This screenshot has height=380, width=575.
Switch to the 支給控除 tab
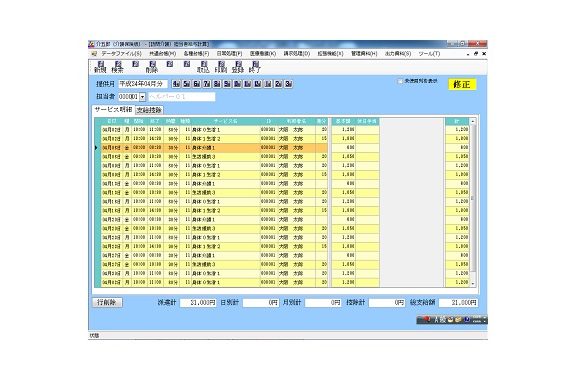click(x=149, y=110)
